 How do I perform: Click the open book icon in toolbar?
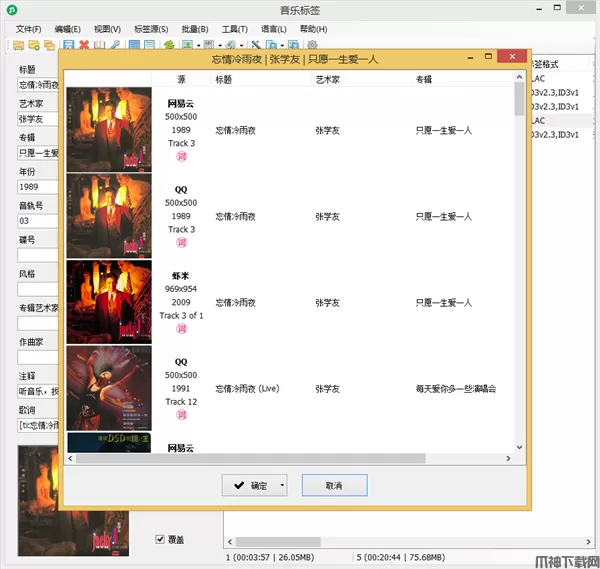(x=99, y=45)
